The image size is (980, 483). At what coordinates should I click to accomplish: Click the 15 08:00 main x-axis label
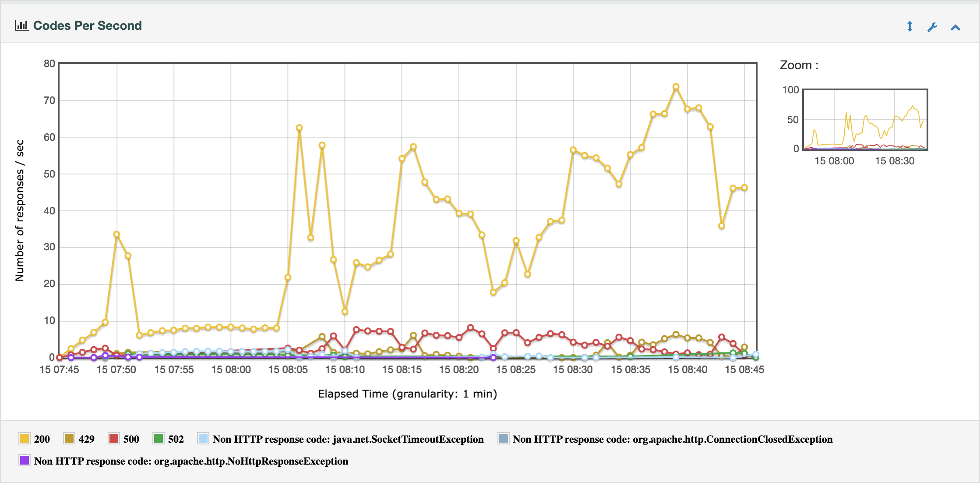pos(231,369)
